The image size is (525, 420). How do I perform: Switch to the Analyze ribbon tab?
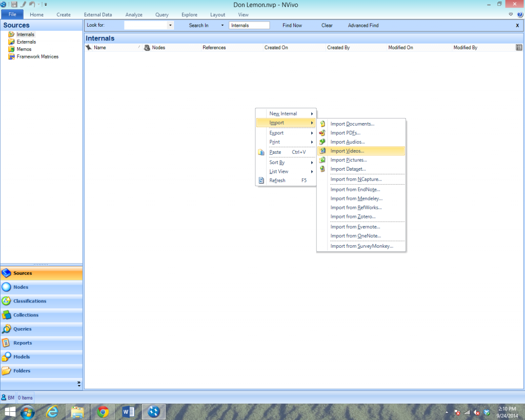(134, 15)
